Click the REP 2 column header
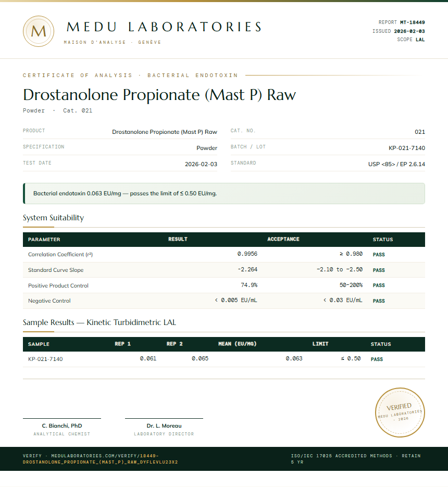This screenshot has width=448, height=487. pyautogui.click(x=175, y=344)
